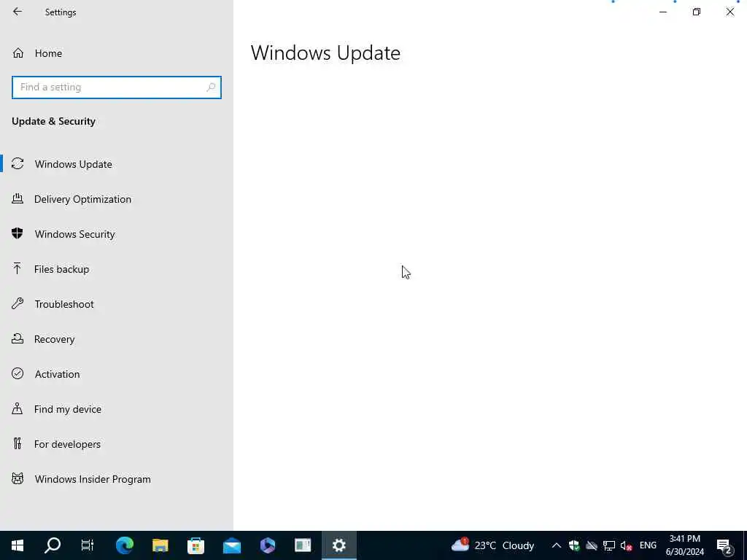Image resolution: width=747 pixels, height=560 pixels.
Task: Minimize the Settings window
Action: coord(662,12)
